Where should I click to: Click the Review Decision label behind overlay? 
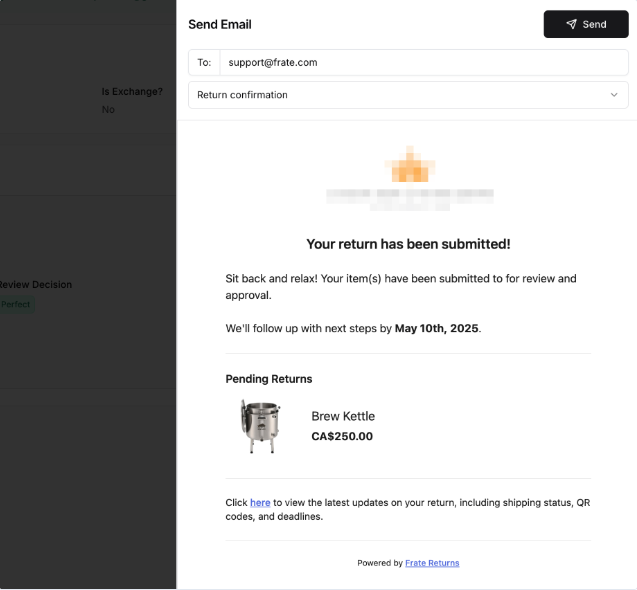pos(35,284)
